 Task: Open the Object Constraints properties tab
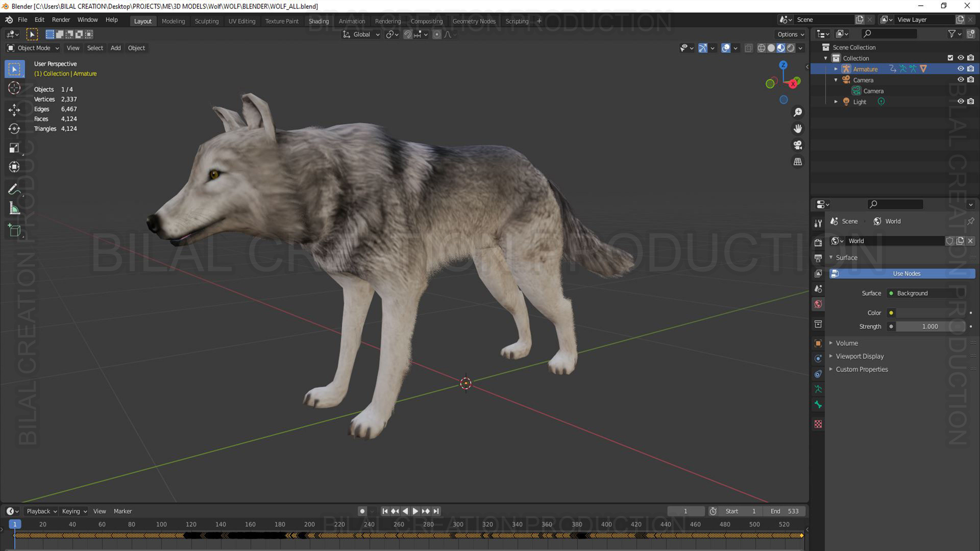(818, 374)
